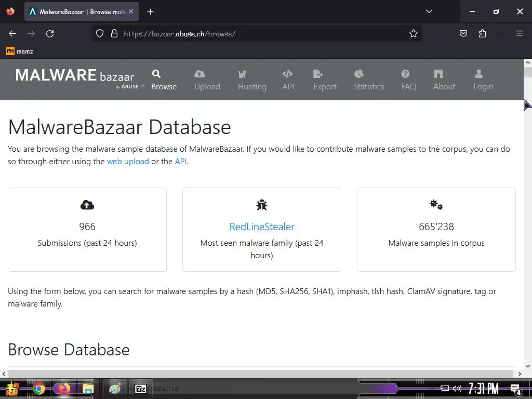This screenshot has width=532, height=399.
Task: Switch to Firefox in the taskbar
Action: [x=63, y=389]
